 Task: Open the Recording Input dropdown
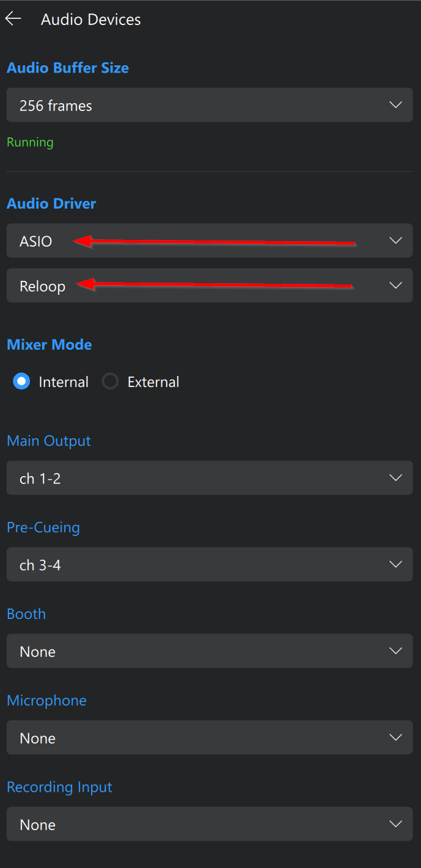point(209,824)
